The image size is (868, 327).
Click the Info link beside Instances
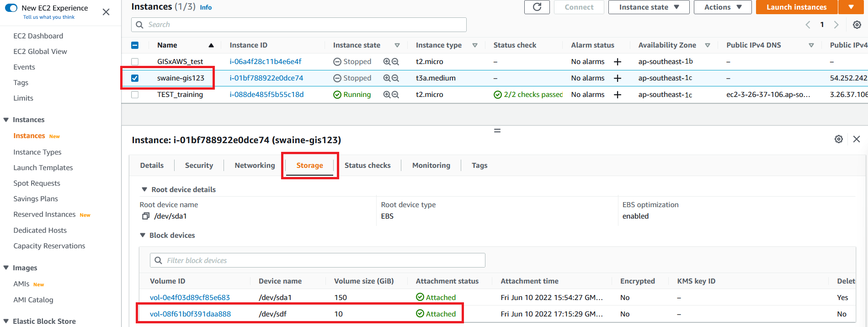click(206, 7)
